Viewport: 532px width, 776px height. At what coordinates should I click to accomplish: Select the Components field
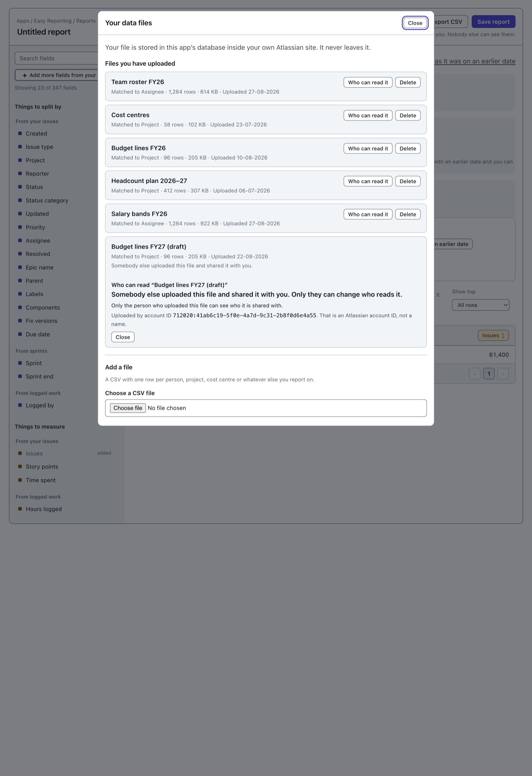point(43,308)
